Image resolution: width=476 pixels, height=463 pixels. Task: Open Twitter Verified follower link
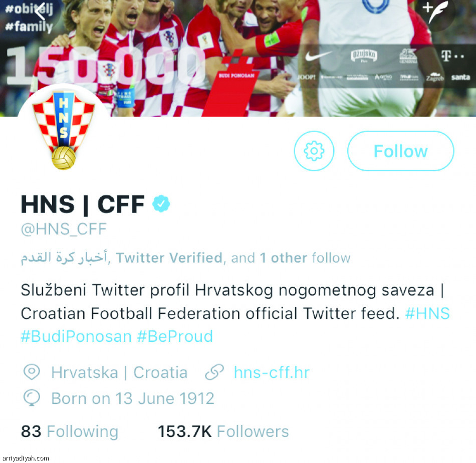(x=169, y=258)
